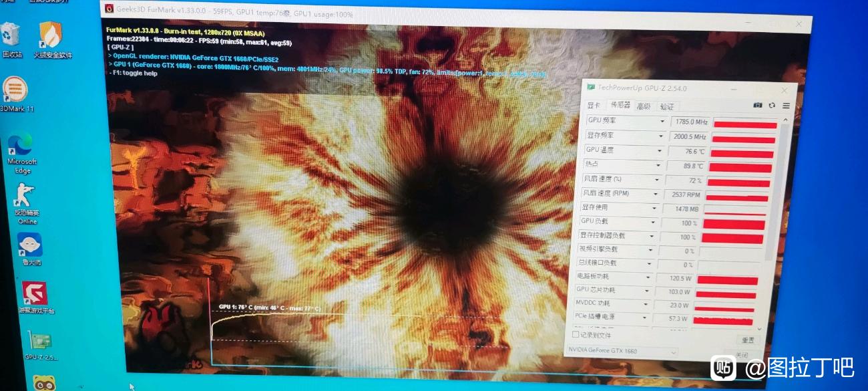Click the 关闭 button in GPU-Z
Viewport: 868px width, 391px height.
coord(742,355)
